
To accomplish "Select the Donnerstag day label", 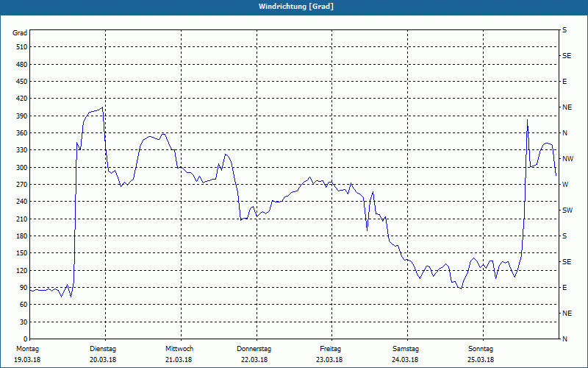I will pos(254,349).
